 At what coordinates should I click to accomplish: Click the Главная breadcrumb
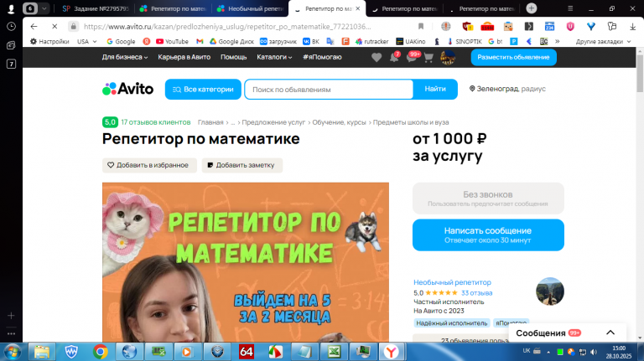(210, 122)
